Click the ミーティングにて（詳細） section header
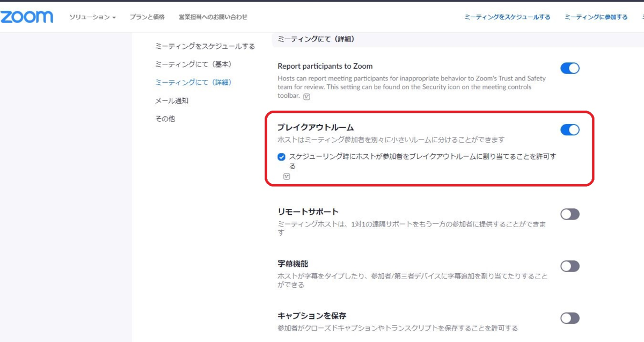 click(316, 39)
